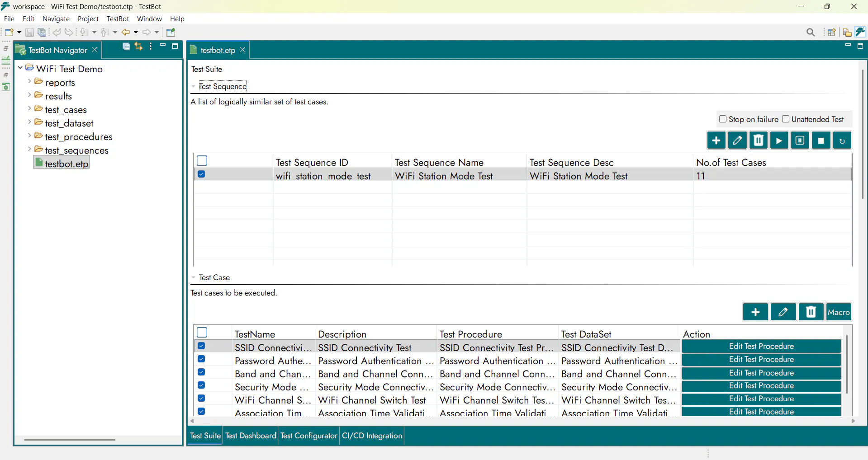The height and width of the screenshot is (460, 868).
Task: Switch to the CI/CD Integration tab
Action: (x=372, y=436)
